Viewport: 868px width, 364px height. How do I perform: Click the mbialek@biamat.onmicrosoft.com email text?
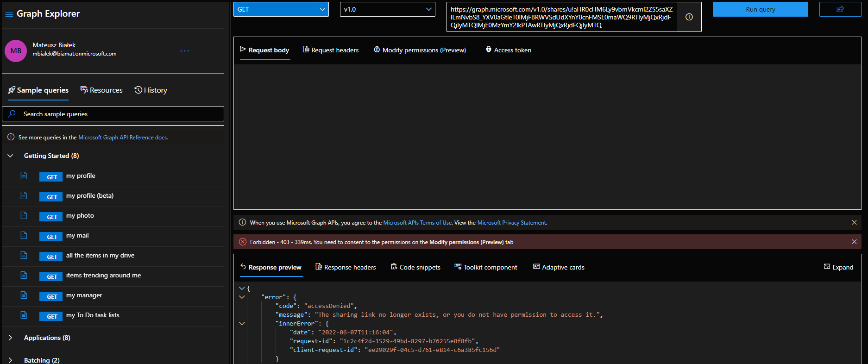[75, 54]
